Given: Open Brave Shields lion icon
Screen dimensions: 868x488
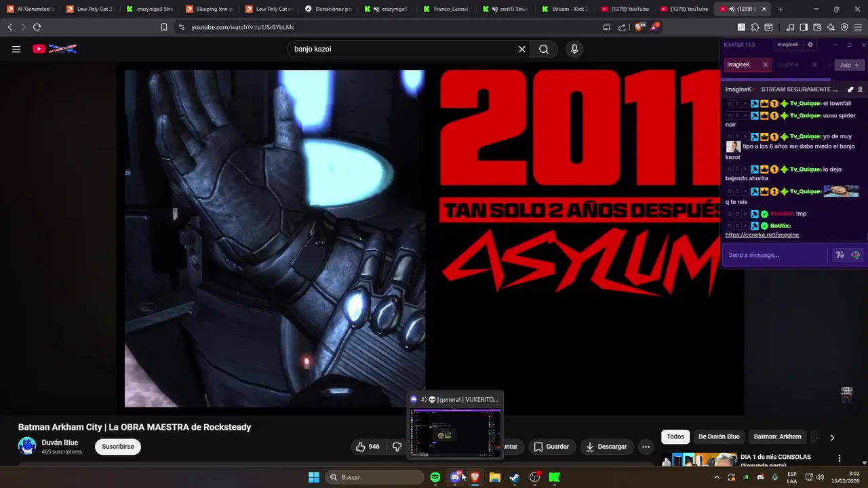Looking at the screenshot, I should [x=639, y=27].
